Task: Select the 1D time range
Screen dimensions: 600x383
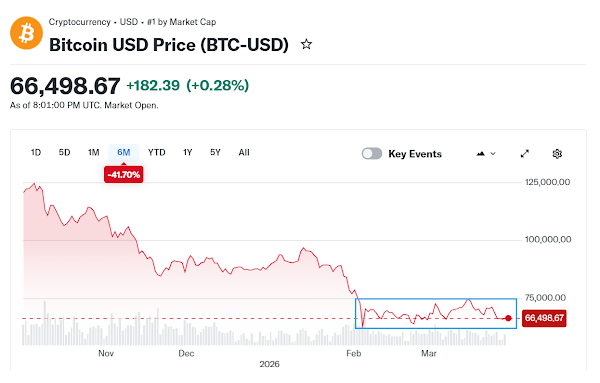Action: (36, 153)
